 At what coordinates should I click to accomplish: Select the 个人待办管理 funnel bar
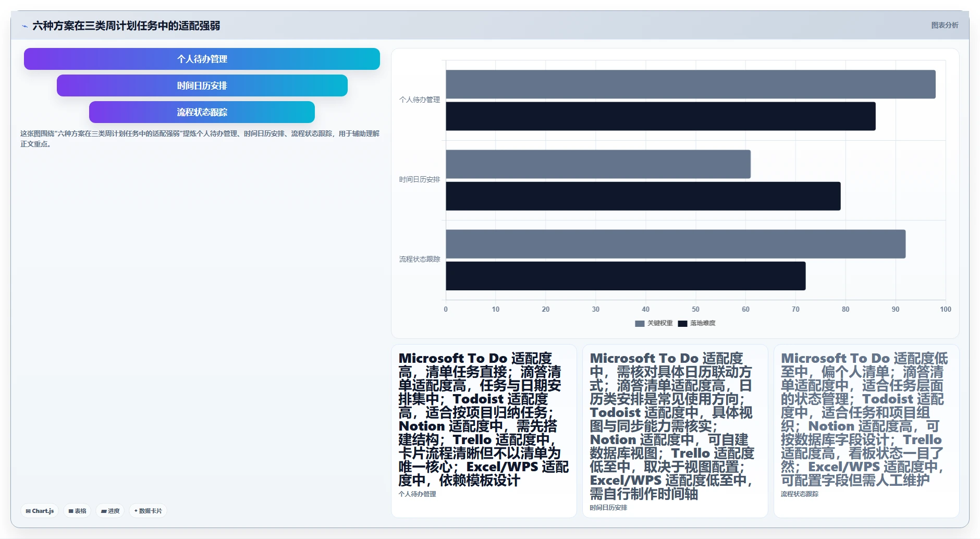202,59
